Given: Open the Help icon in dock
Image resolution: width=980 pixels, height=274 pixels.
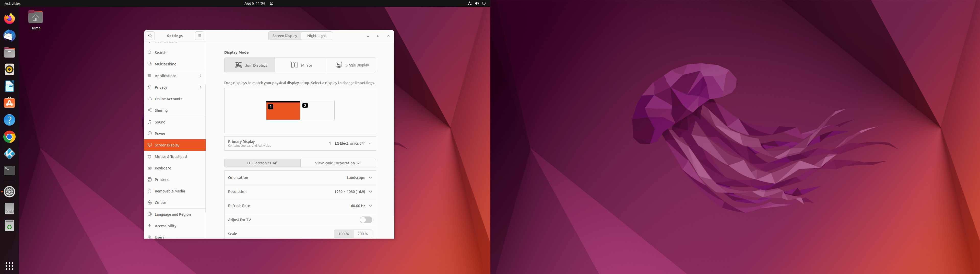Looking at the screenshot, I should click(9, 120).
